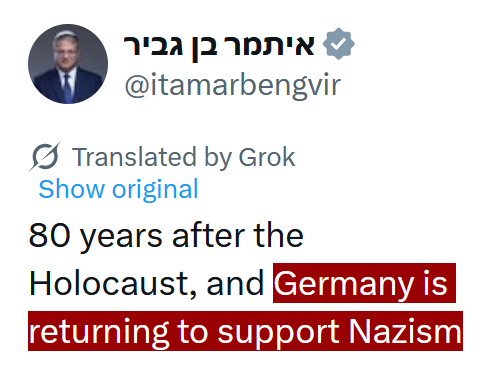Click the word 'Grok' in translation note
Viewport: 490px width, 385px height.
267,157
